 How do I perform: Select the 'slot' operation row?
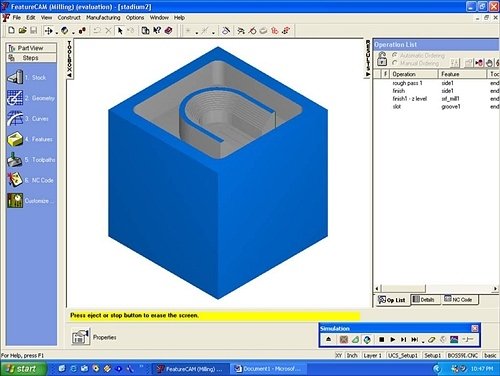[x=437, y=106]
